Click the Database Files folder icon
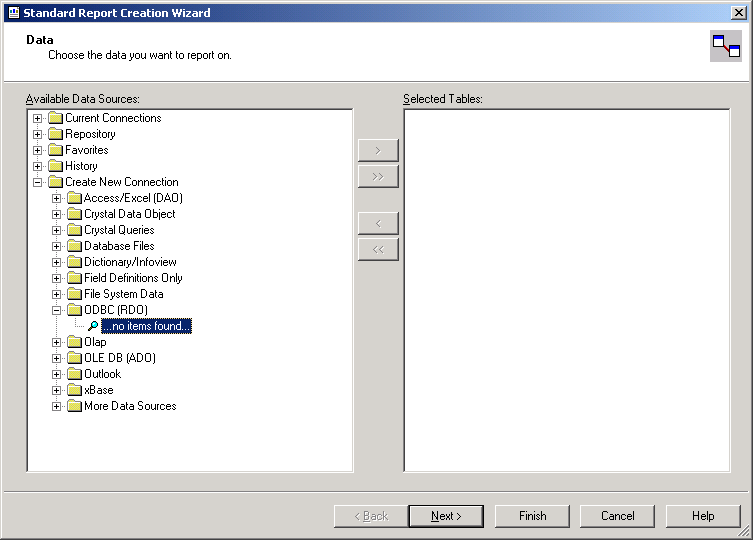 (74, 246)
